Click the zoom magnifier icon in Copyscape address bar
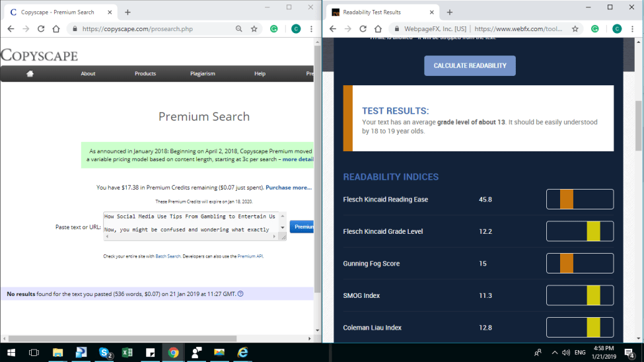644x362 pixels. [238, 29]
